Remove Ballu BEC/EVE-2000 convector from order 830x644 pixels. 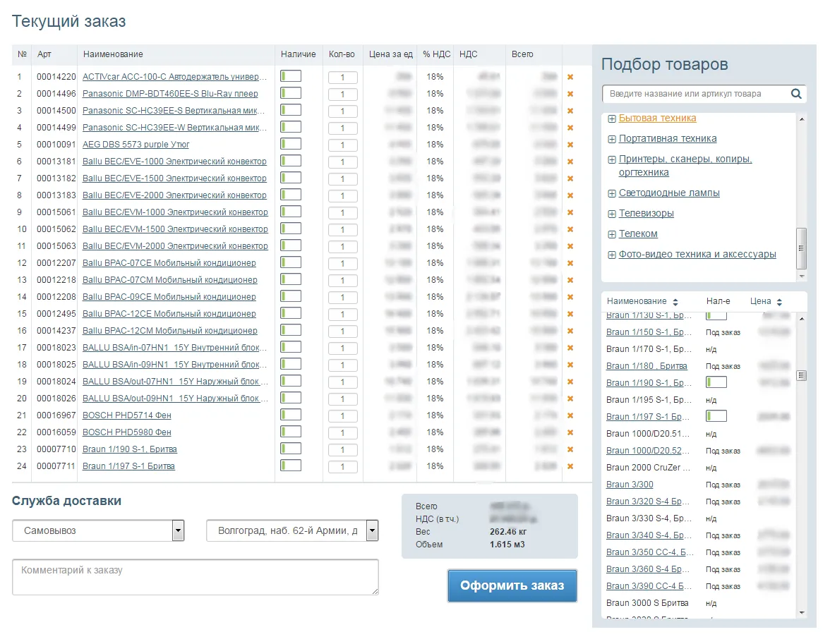[x=570, y=196]
